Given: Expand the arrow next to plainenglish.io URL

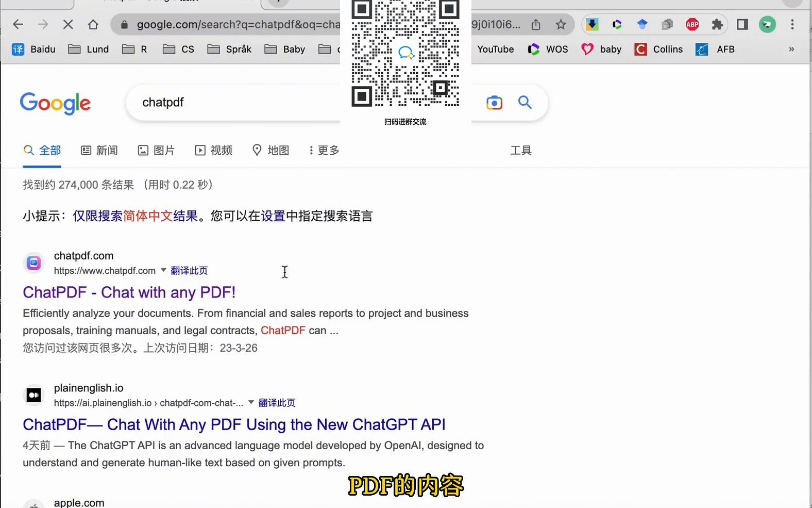Looking at the screenshot, I should [251, 402].
